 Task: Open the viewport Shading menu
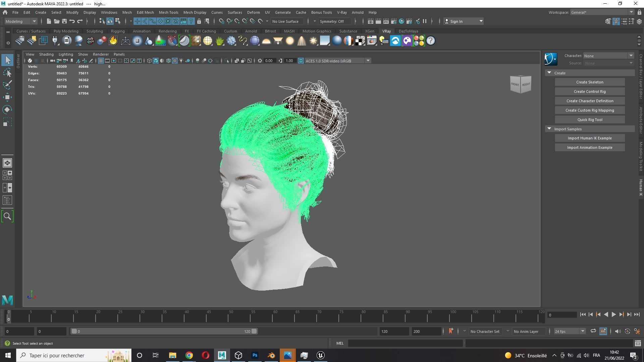point(46,54)
